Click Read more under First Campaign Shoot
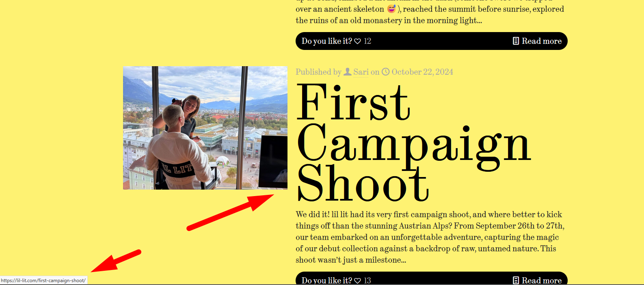The height and width of the screenshot is (285, 644). coord(542,280)
